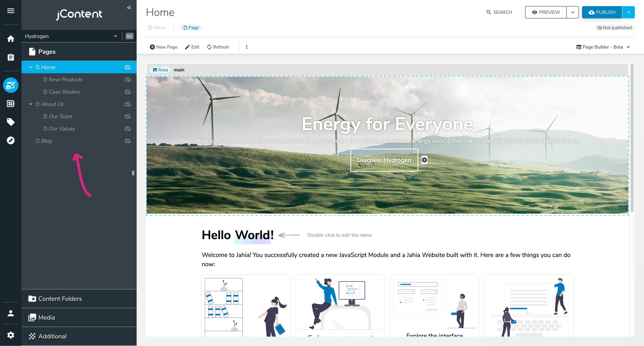
Task: Open the clipboard workflow icon in rail
Action: tap(11, 57)
